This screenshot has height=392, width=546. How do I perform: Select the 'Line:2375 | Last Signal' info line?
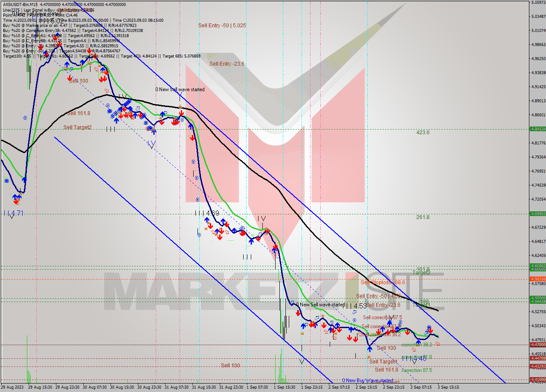[49, 10]
